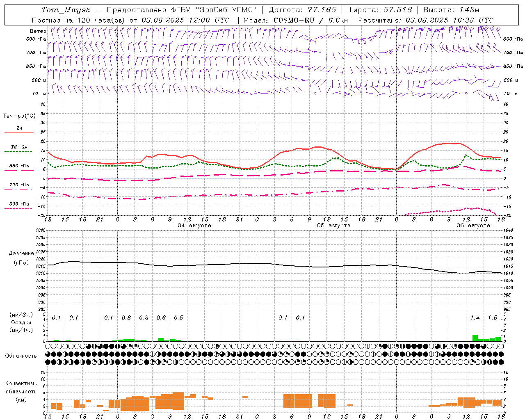
Task: Click the 06 августа date label
Action: [473, 226]
